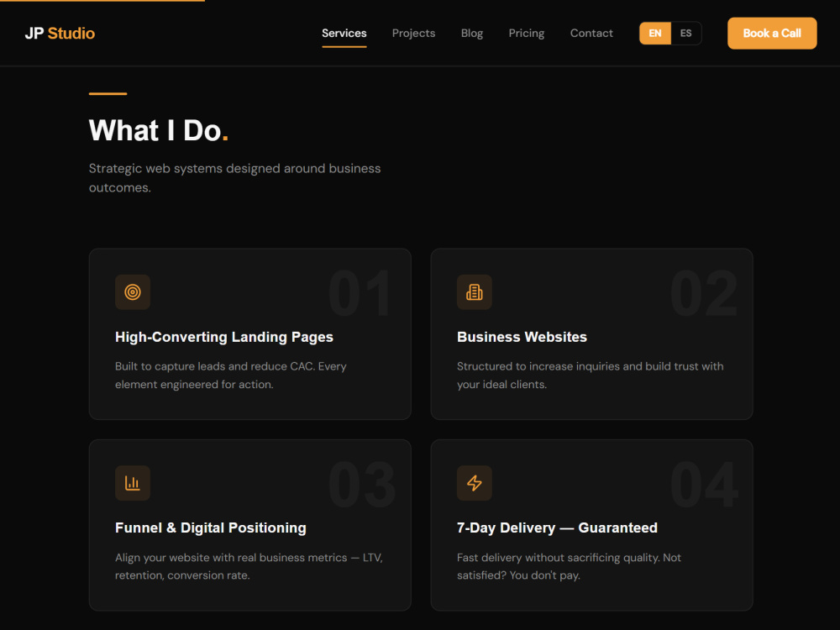Click the "Structured to increase inquiries" description

591,375
